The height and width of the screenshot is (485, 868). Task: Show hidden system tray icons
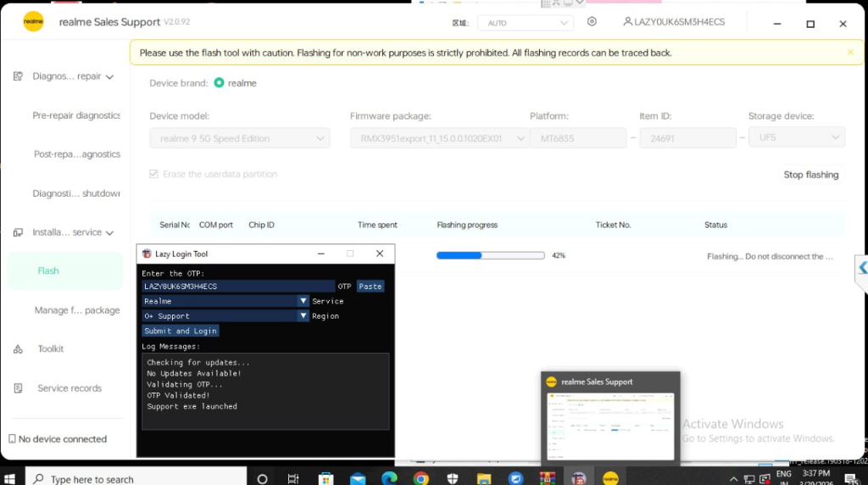(733, 479)
